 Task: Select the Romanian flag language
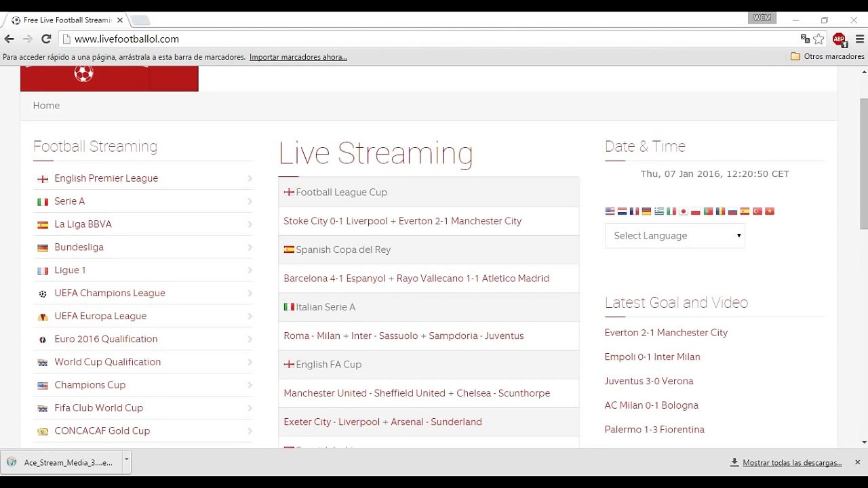[x=720, y=211]
